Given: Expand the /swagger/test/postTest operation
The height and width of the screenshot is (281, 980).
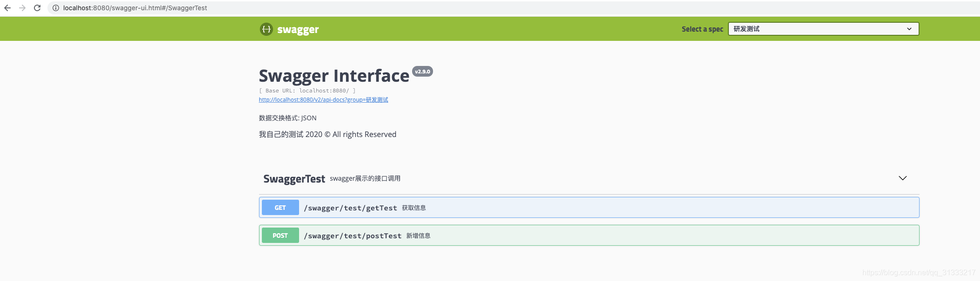Looking at the screenshot, I should pyautogui.click(x=589, y=235).
